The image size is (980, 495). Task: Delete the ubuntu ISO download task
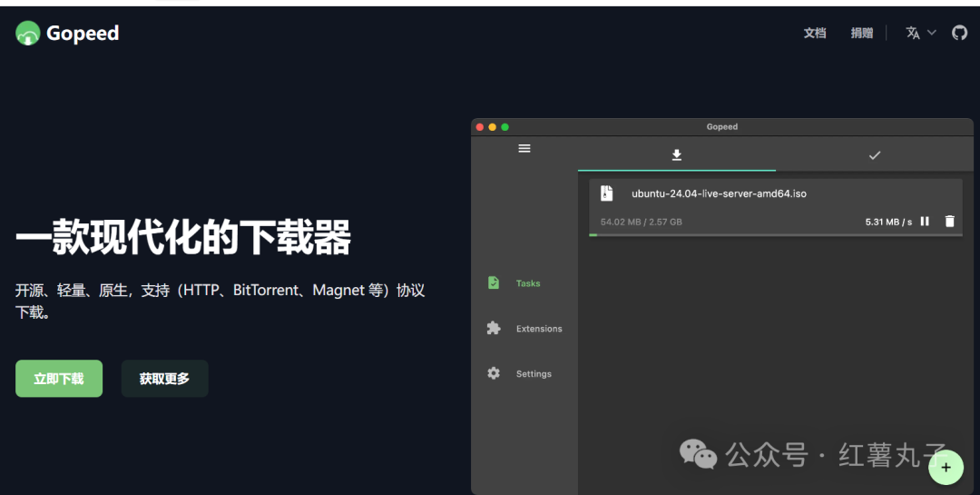pyautogui.click(x=950, y=221)
